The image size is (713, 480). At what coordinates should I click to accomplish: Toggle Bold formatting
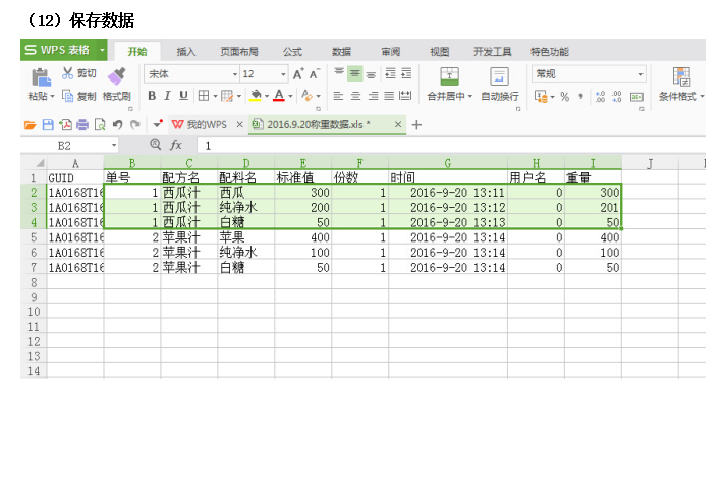153,96
